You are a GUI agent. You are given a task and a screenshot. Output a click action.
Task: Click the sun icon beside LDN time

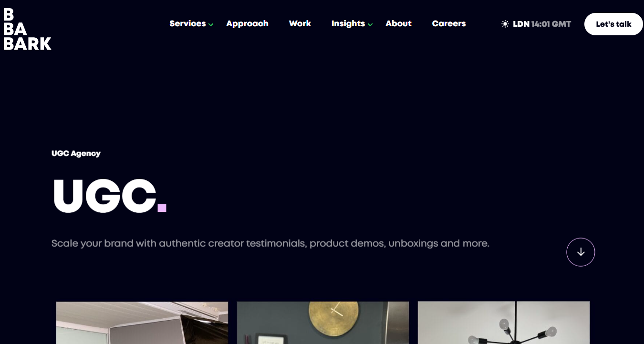[505, 24]
